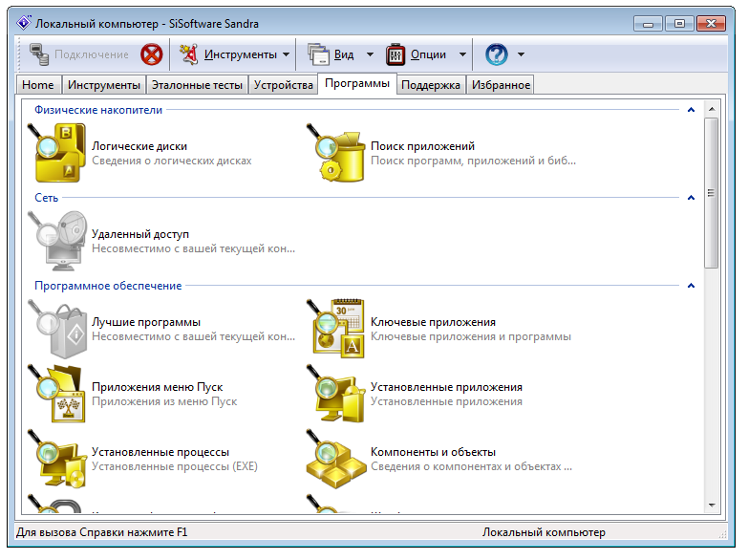Image resolution: width=748 pixels, height=560 pixels.
Task: Click the Вид windows icon in toolbar
Action: [318, 54]
